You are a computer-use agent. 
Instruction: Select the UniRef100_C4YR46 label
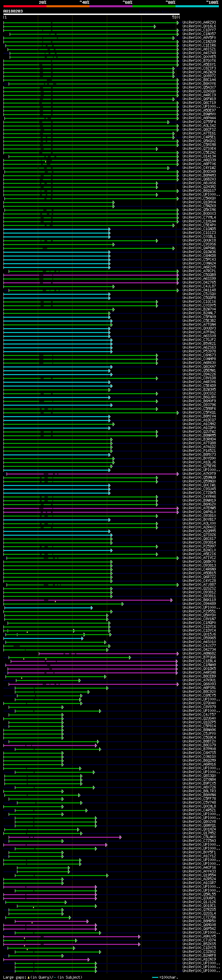pyautogui.click(x=199, y=497)
